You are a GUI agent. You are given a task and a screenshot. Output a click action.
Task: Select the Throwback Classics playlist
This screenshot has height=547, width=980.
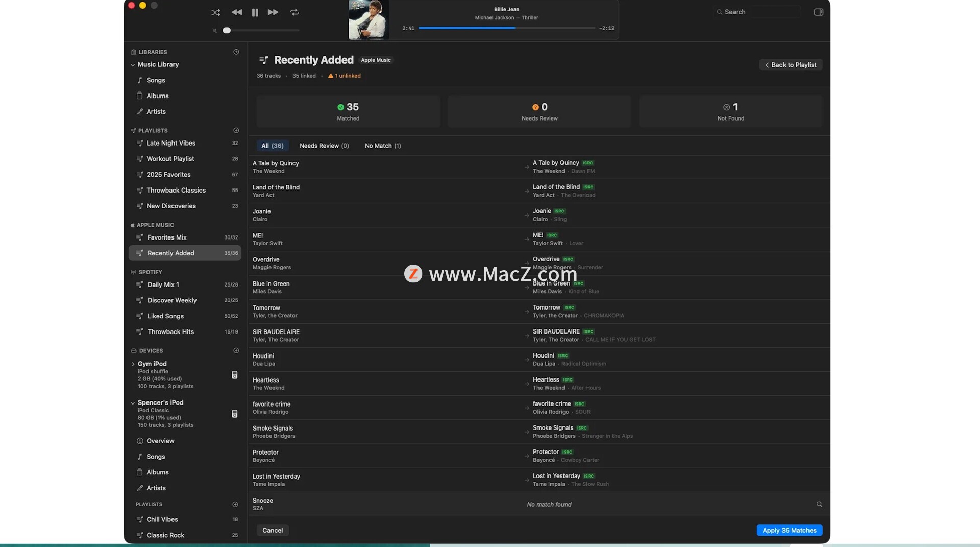click(x=185, y=191)
